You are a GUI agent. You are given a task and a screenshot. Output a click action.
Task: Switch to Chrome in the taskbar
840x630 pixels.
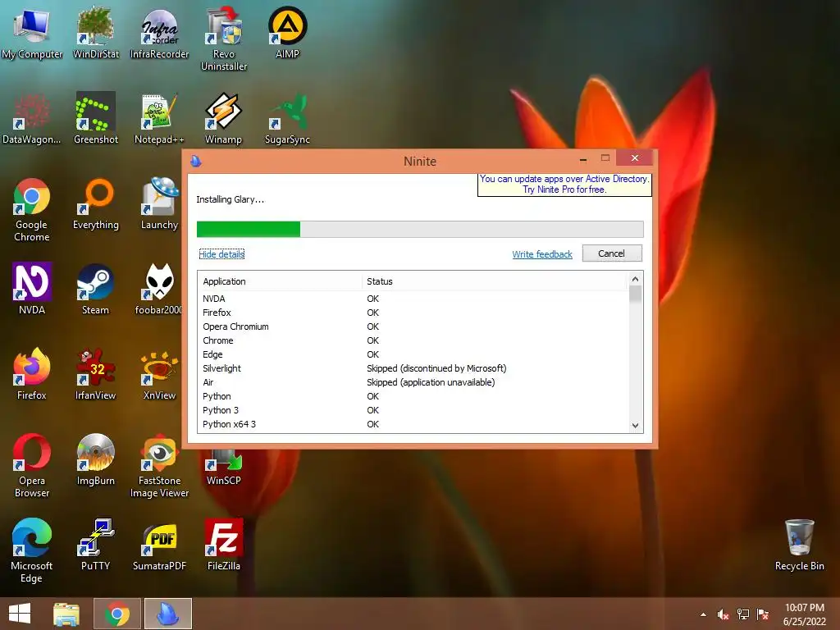coord(116,614)
